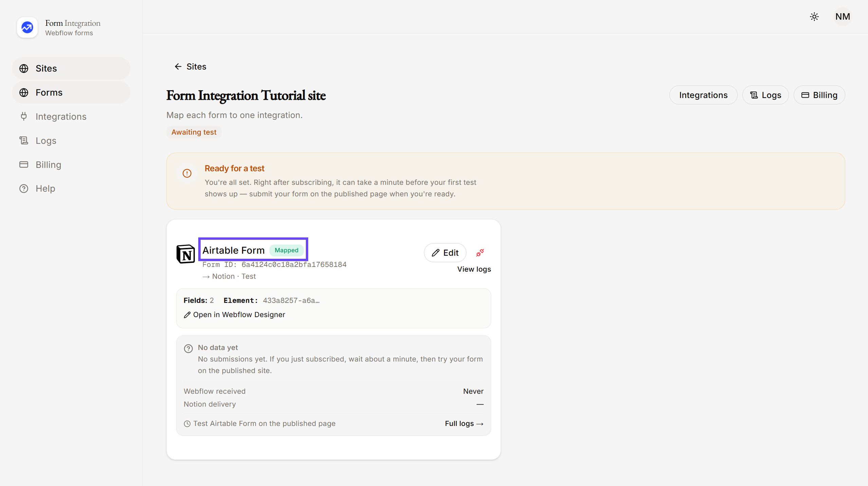The width and height of the screenshot is (868, 486).
Task: Click the card icon beside sidebar Billing
Action: coord(24,165)
